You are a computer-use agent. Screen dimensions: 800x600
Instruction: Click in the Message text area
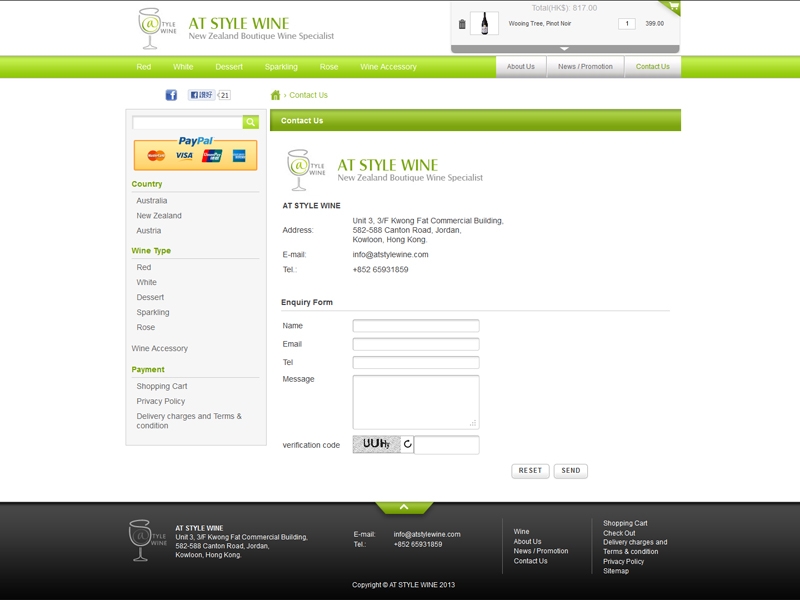[416, 401]
